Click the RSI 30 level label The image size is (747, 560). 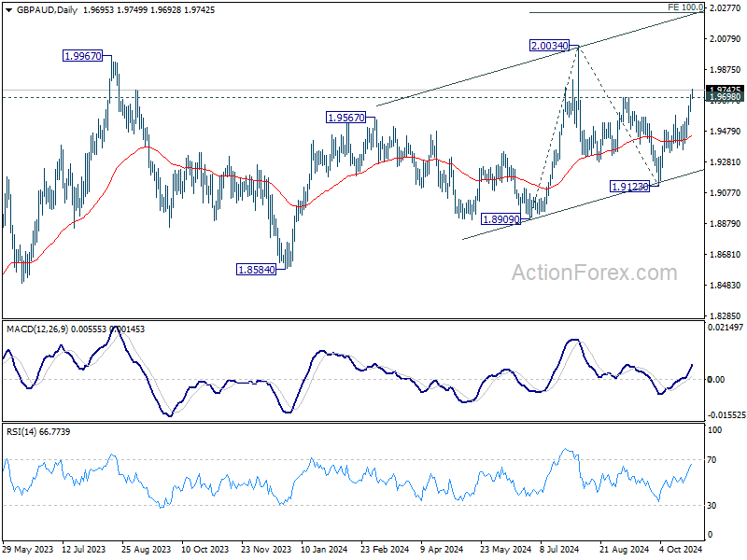coord(712,506)
